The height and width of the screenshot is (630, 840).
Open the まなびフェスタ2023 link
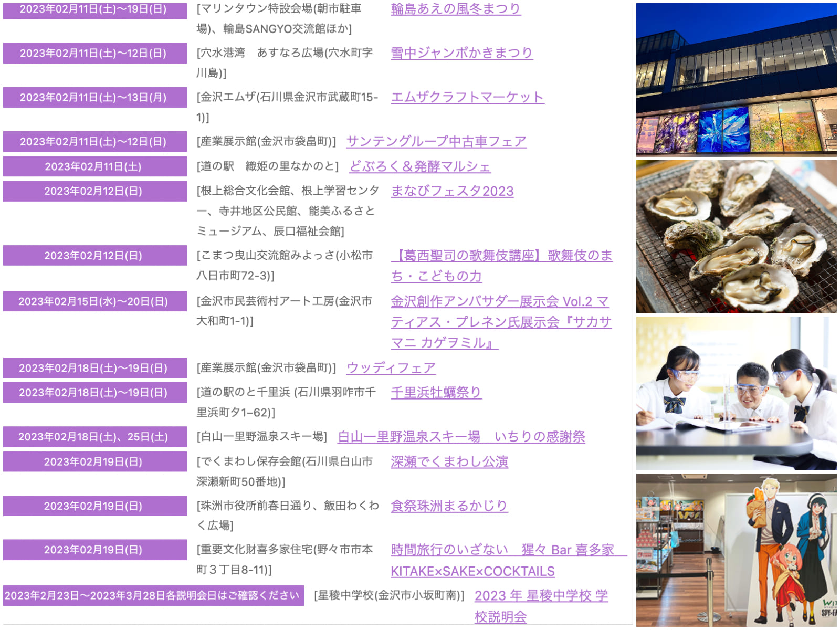click(451, 191)
